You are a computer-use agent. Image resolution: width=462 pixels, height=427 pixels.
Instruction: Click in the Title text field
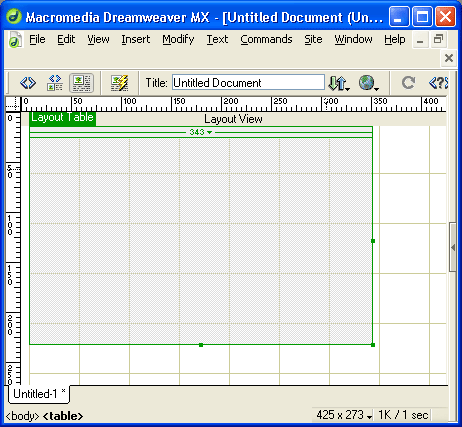pyautogui.click(x=248, y=82)
